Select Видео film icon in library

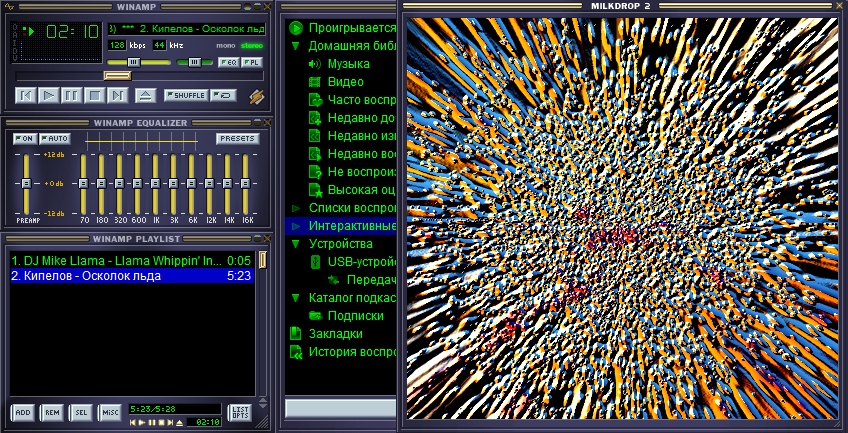(x=315, y=82)
